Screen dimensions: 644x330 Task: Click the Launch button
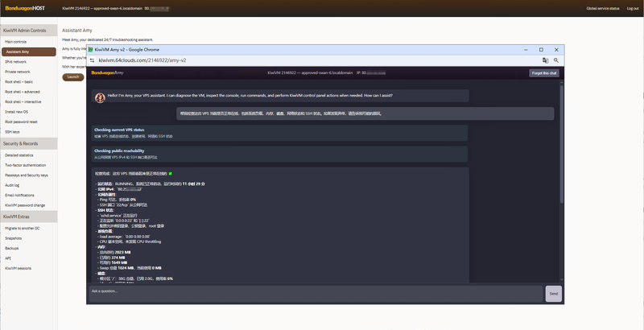coord(73,77)
